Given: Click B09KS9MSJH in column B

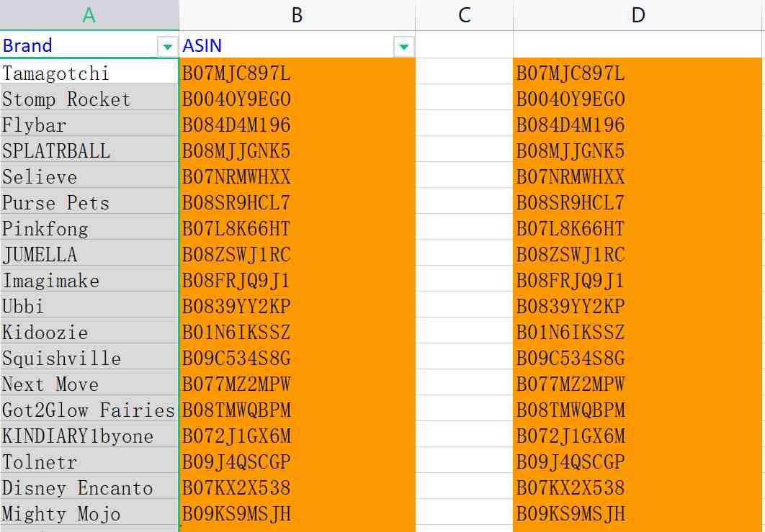Looking at the screenshot, I should coord(297,513).
